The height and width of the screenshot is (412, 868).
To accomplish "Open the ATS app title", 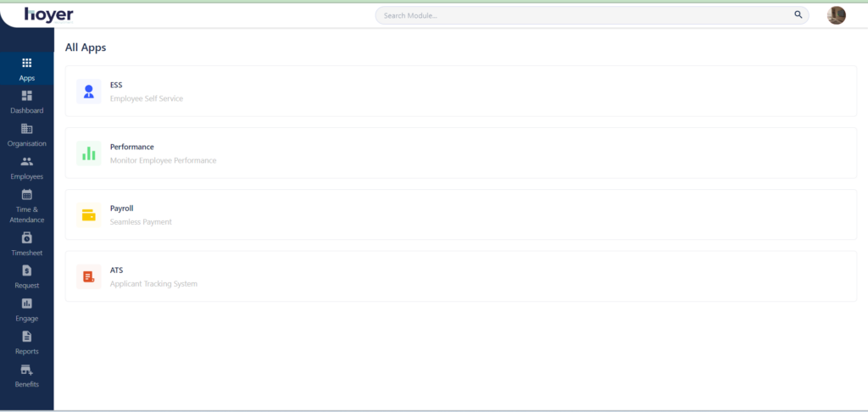I will tap(116, 270).
